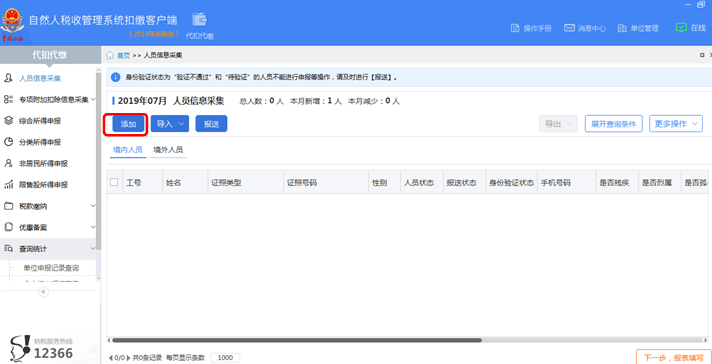
Task: Switch to the 境外人员 tab
Action: click(168, 150)
